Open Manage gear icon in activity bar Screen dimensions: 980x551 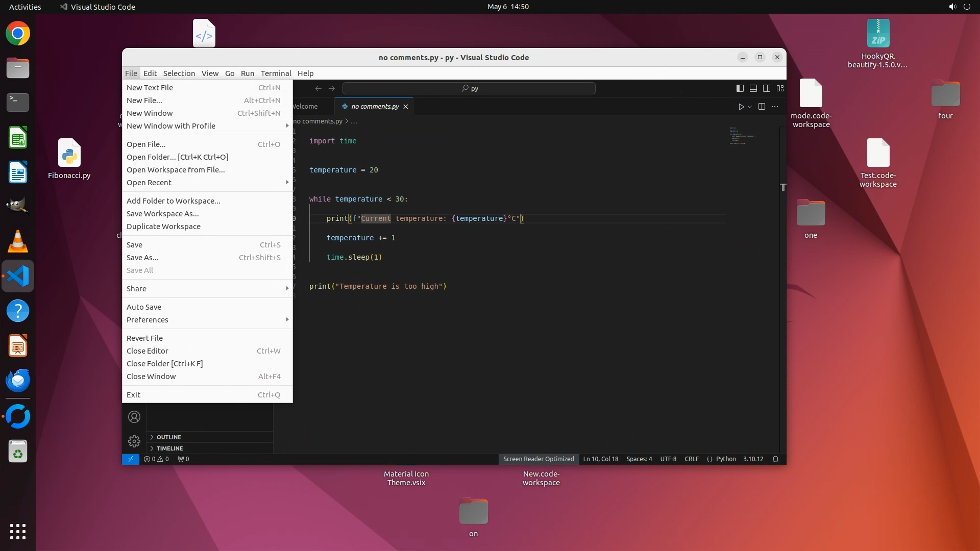pyautogui.click(x=134, y=441)
